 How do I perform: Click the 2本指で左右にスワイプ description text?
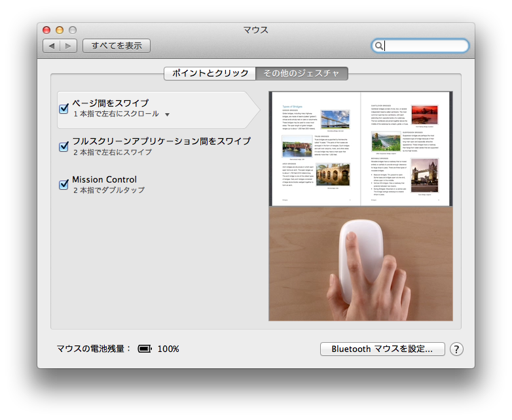click(113, 152)
